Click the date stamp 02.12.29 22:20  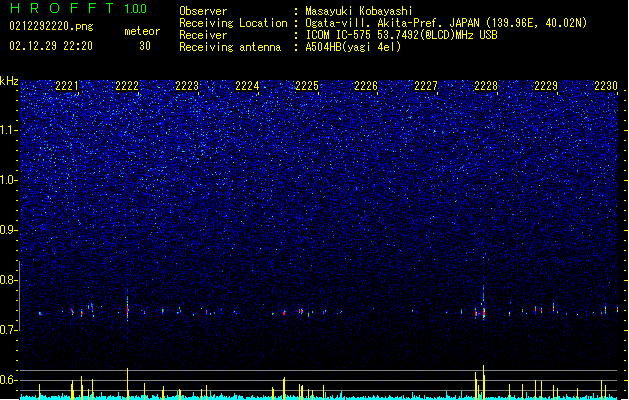point(51,46)
